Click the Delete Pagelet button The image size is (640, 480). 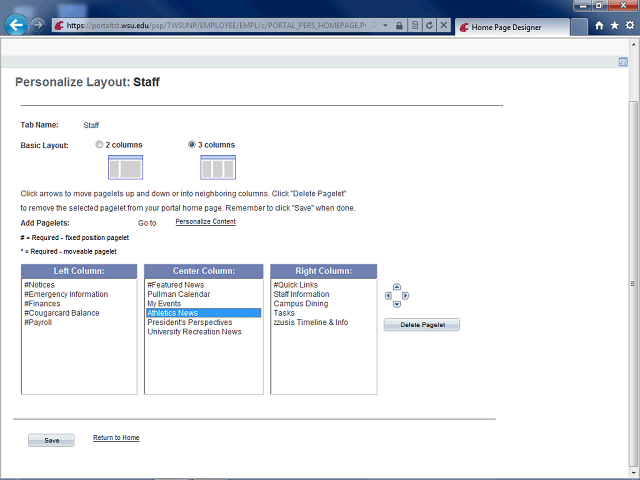(421, 325)
